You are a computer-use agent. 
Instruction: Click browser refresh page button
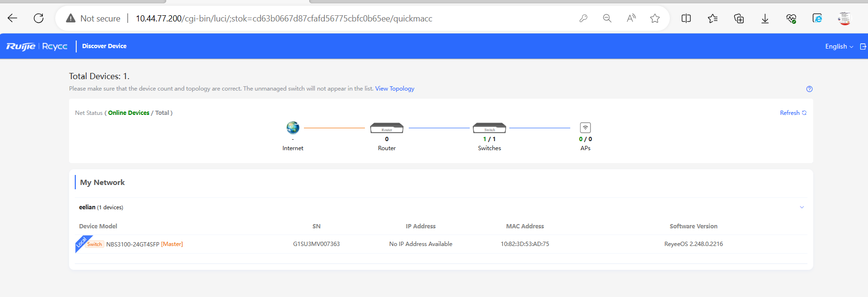pos(39,19)
